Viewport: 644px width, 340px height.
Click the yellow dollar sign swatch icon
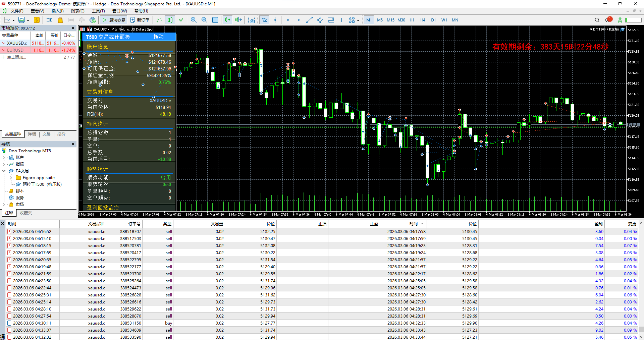[x=37, y=20]
